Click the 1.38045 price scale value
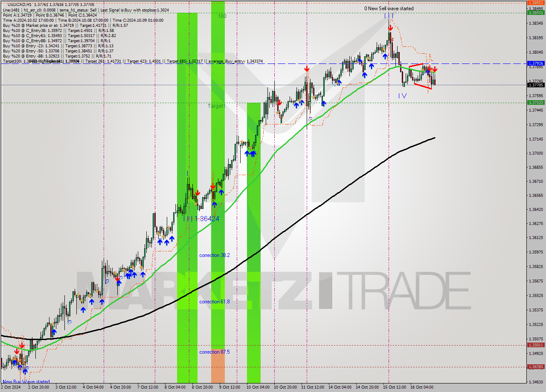 [536, 52]
